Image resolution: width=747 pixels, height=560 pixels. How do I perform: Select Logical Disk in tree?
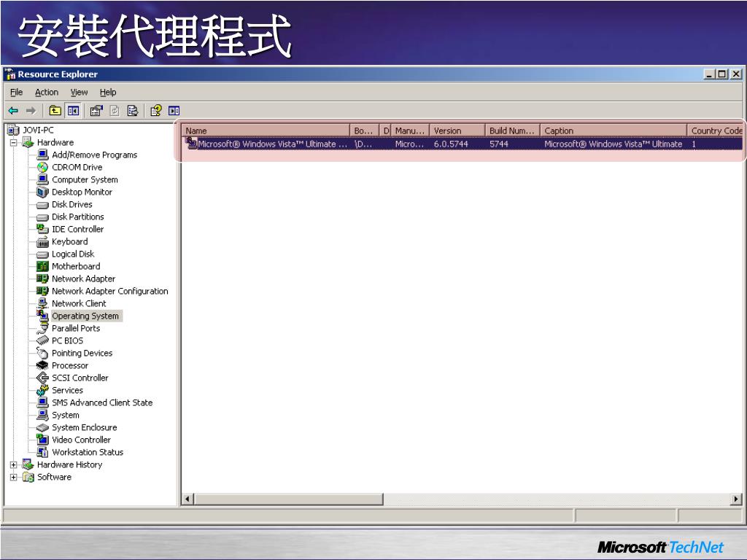73,254
